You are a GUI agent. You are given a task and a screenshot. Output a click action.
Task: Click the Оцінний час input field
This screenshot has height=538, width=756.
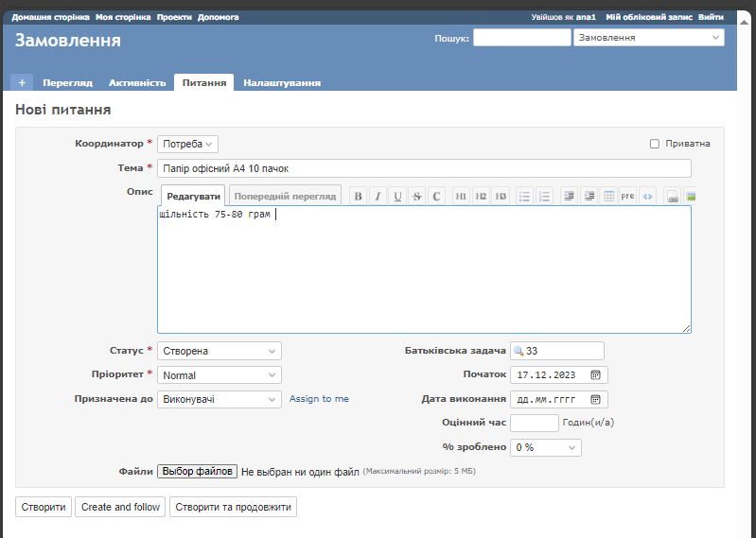tap(534, 423)
